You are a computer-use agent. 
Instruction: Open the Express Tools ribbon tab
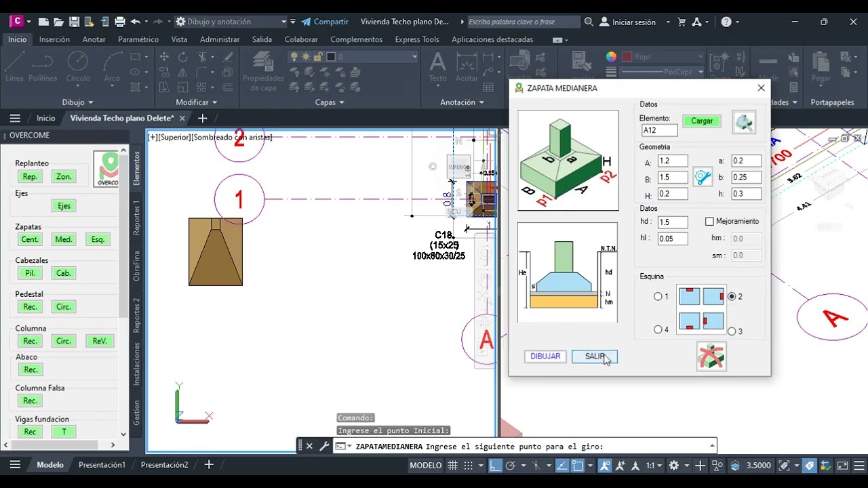[x=416, y=39]
